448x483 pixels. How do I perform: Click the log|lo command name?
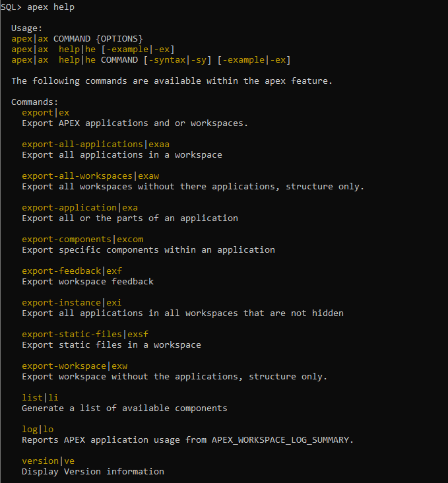[38, 430]
